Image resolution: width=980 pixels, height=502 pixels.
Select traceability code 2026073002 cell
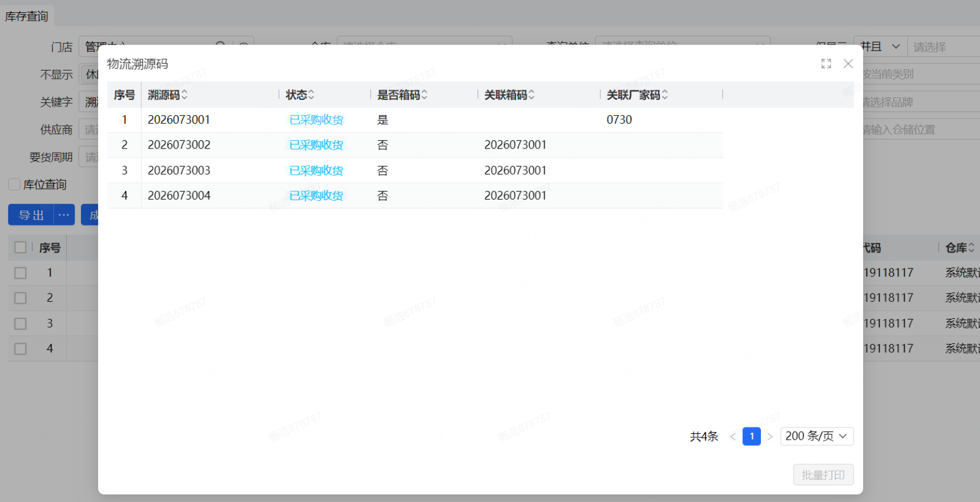[x=179, y=145]
